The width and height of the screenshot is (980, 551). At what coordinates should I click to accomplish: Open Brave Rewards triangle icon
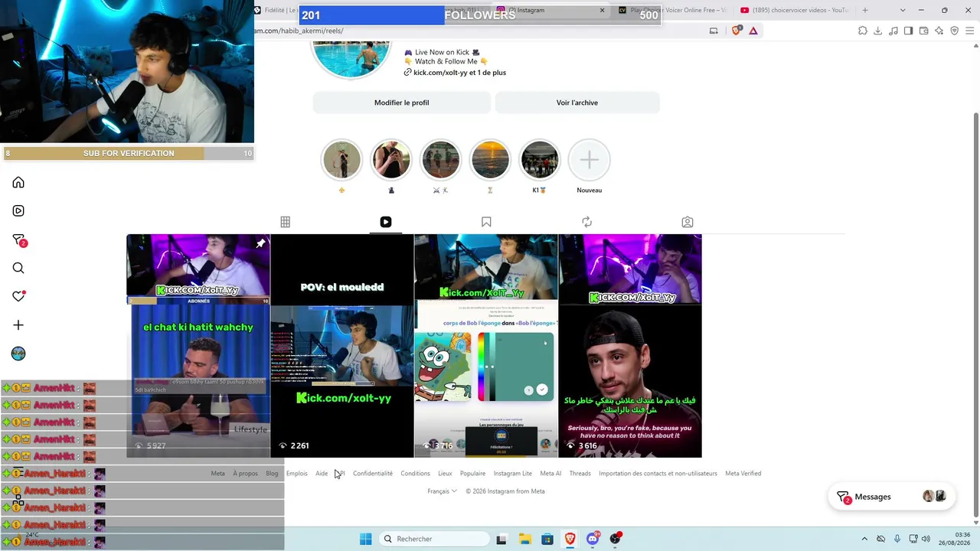(x=753, y=31)
